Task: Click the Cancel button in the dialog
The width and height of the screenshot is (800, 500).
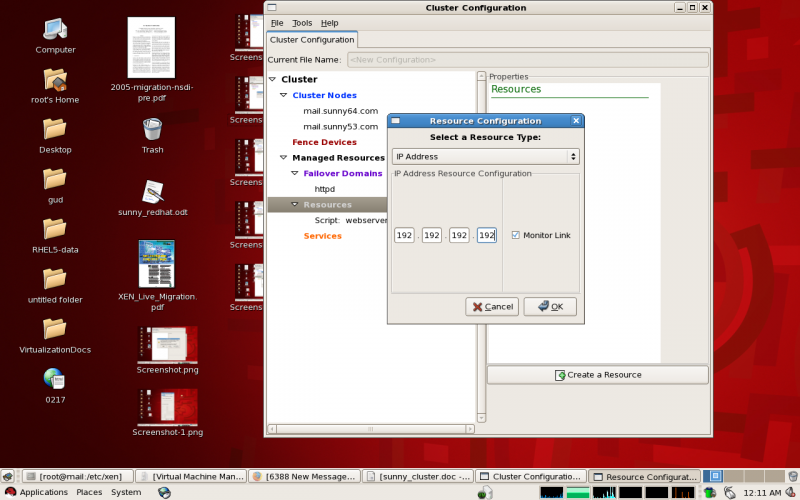Action: pos(492,307)
